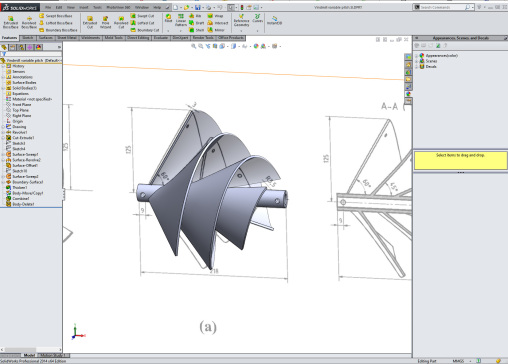Image resolution: width=508 pixels, height=364 pixels.
Task: Open the Tools menu
Action: click(x=97, y=7)
